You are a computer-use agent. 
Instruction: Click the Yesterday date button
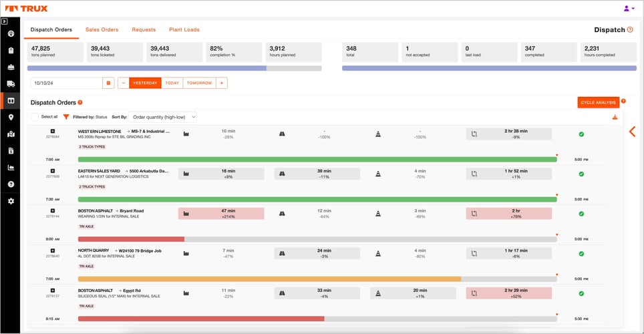[x=145, y=83]
